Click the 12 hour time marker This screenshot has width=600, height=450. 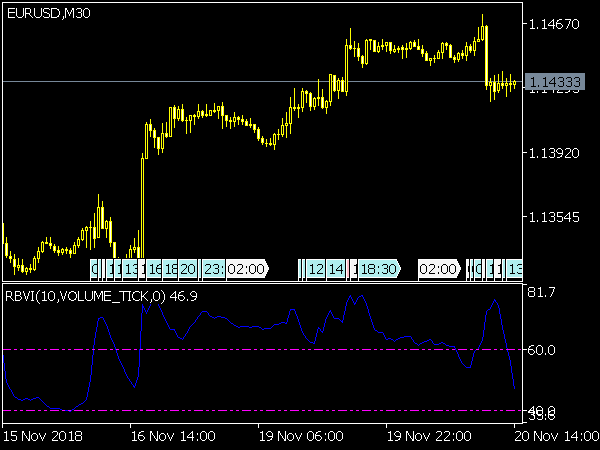(x=316, y=269)
